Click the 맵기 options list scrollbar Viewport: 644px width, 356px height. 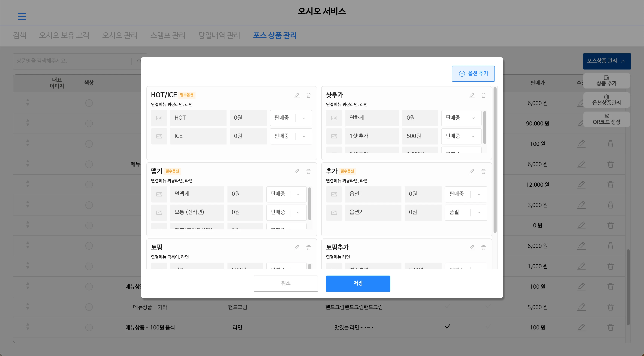[x=310, y=204]
